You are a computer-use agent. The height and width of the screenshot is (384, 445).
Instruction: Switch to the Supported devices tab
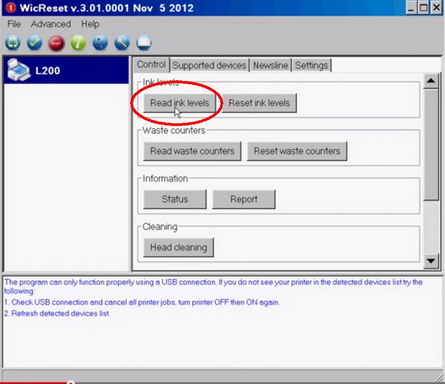point(209,65)
